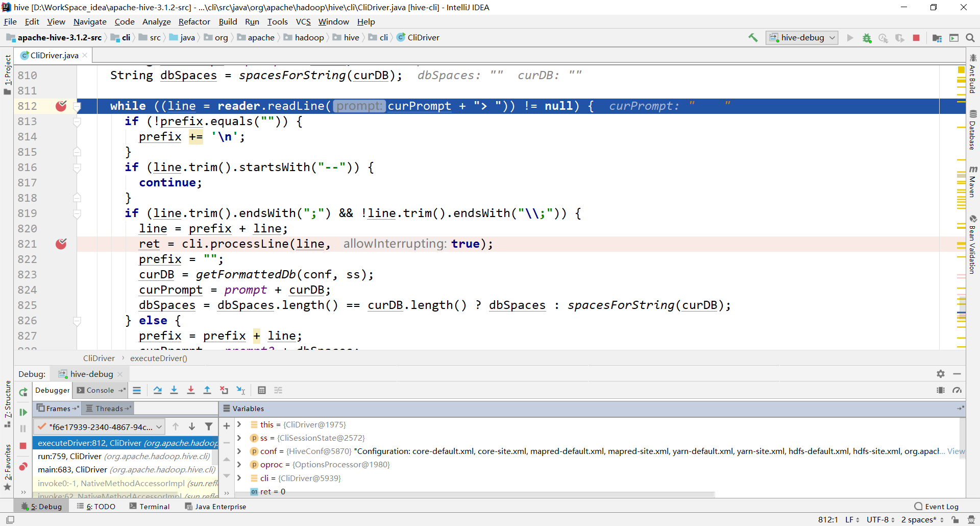Resume the program with the green resume icon
The image size is (980, 526).
pos(23,412)
